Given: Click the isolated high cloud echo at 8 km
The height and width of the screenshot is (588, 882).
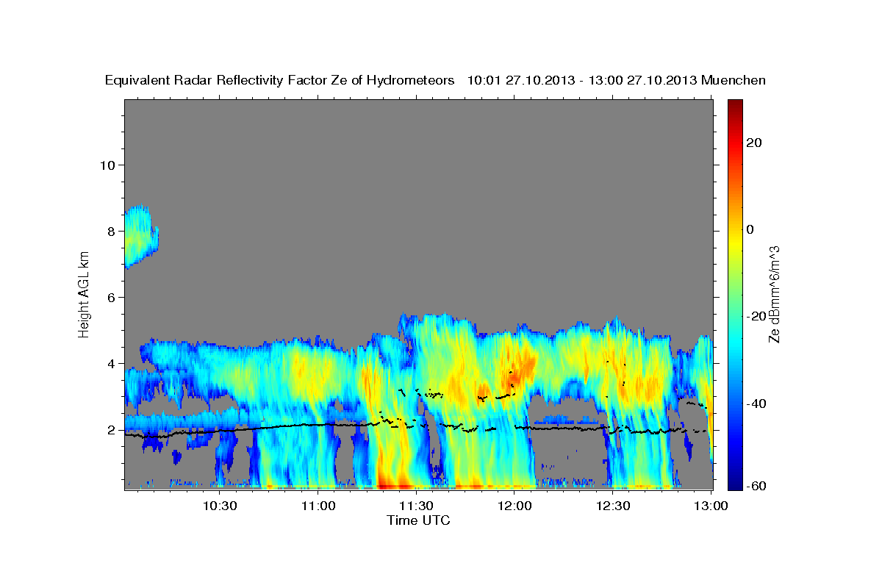Looking at the screenshot, I should (x=140, y=235).
